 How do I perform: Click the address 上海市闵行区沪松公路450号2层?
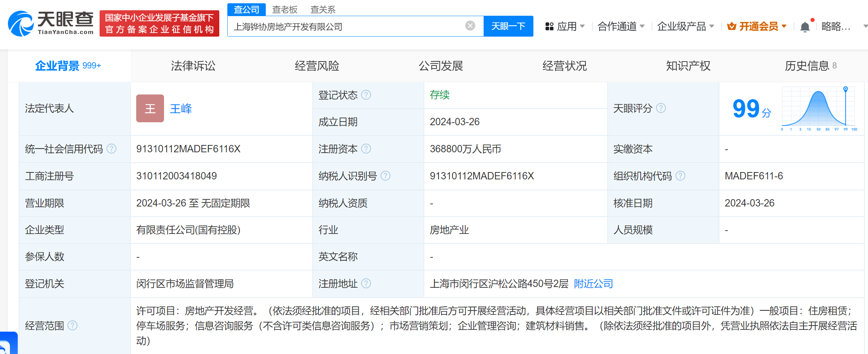pos(499,283)
